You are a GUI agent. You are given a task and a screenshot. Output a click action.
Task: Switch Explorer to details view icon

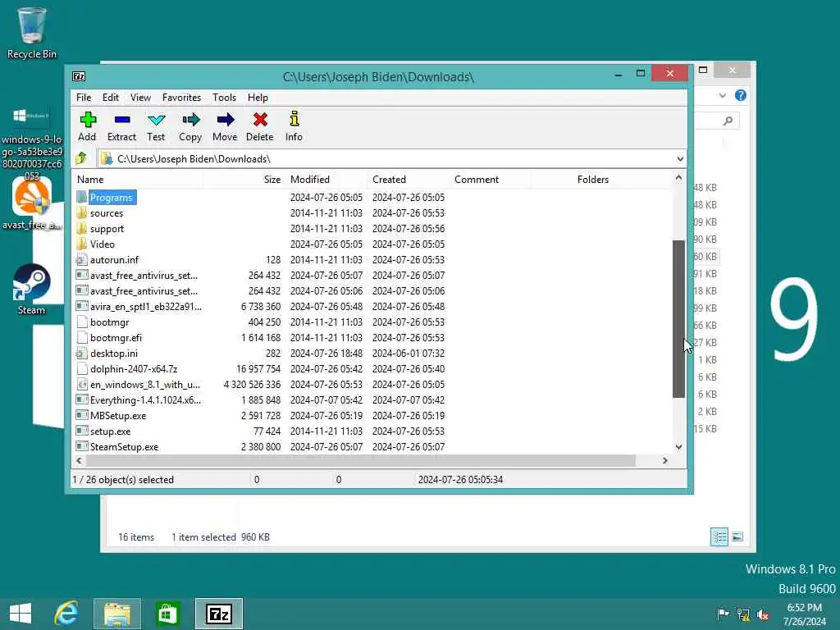tap(719, 536)
